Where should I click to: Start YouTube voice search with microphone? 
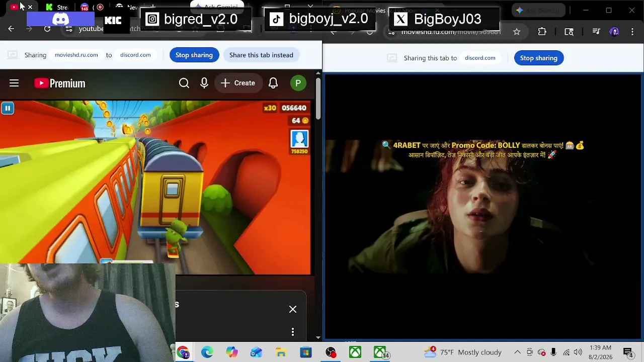coord(204,83)
